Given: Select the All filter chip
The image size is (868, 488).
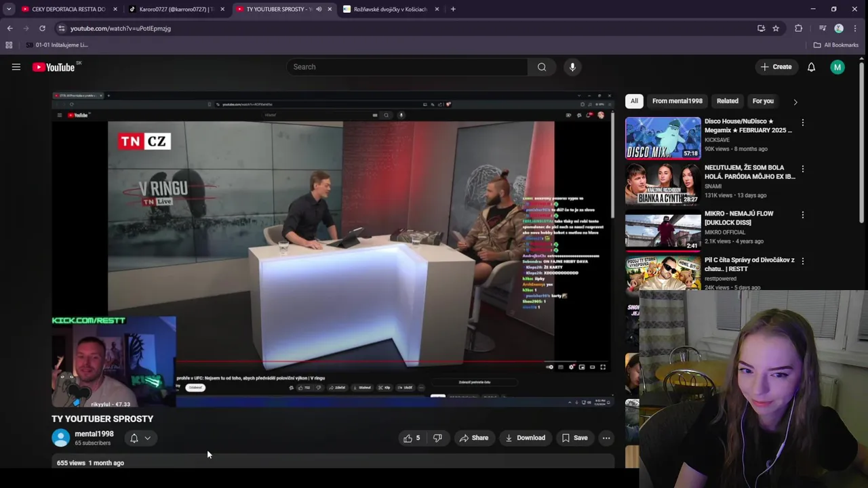Looking at the screenshot, I should click(634, 101).
